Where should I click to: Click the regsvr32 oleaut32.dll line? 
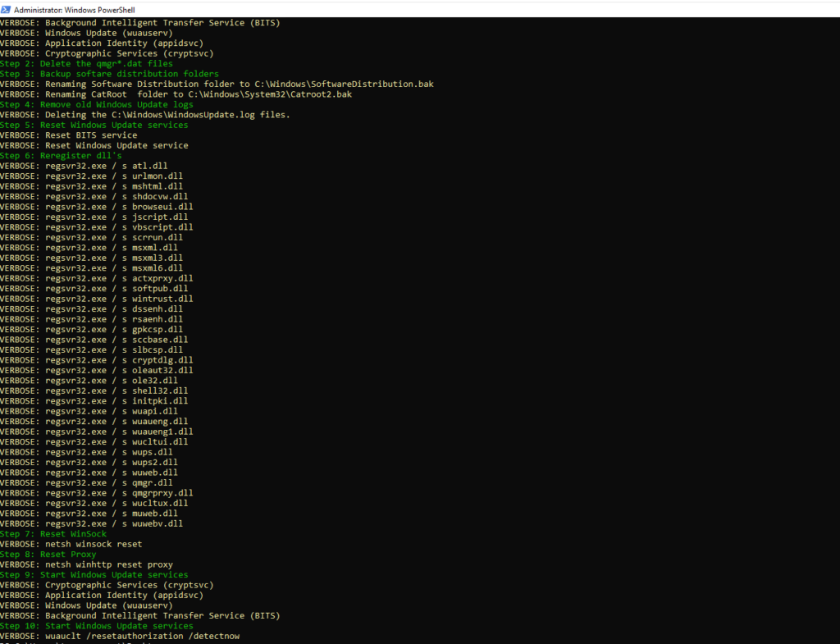click(x=97, y=370)
